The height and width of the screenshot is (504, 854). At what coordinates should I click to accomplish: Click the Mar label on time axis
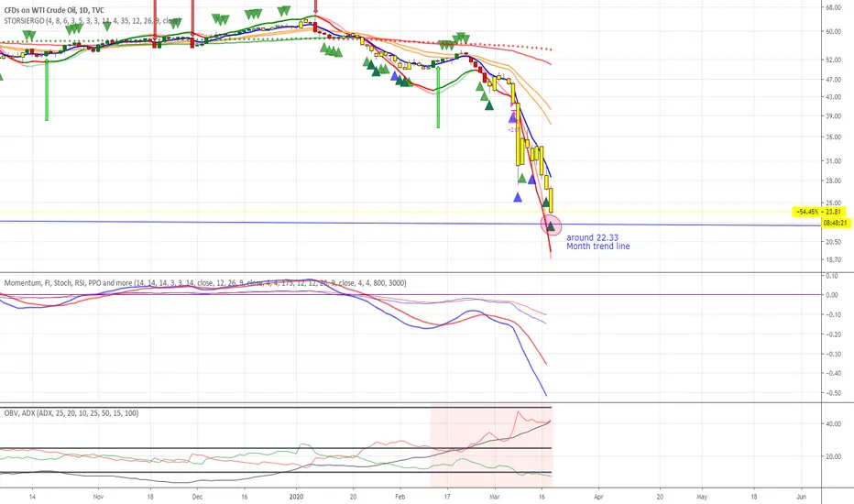[495, 497]
